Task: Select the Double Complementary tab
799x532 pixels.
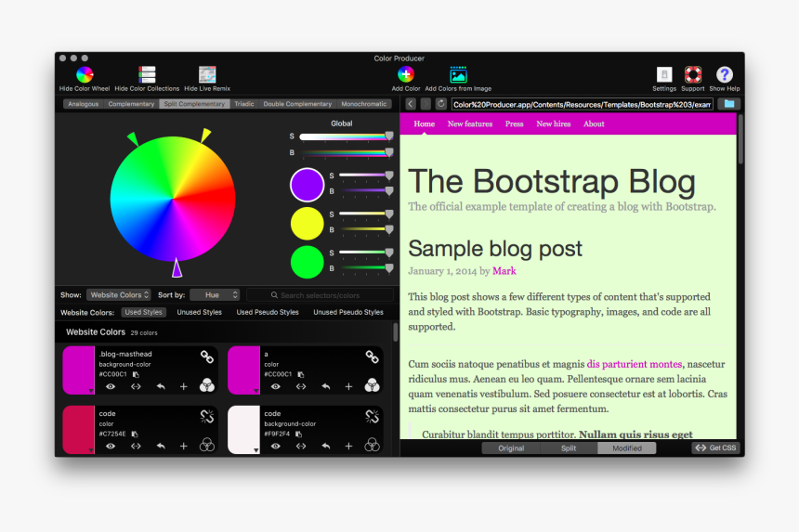Action: pyautogui.click(x=297, y=104)
